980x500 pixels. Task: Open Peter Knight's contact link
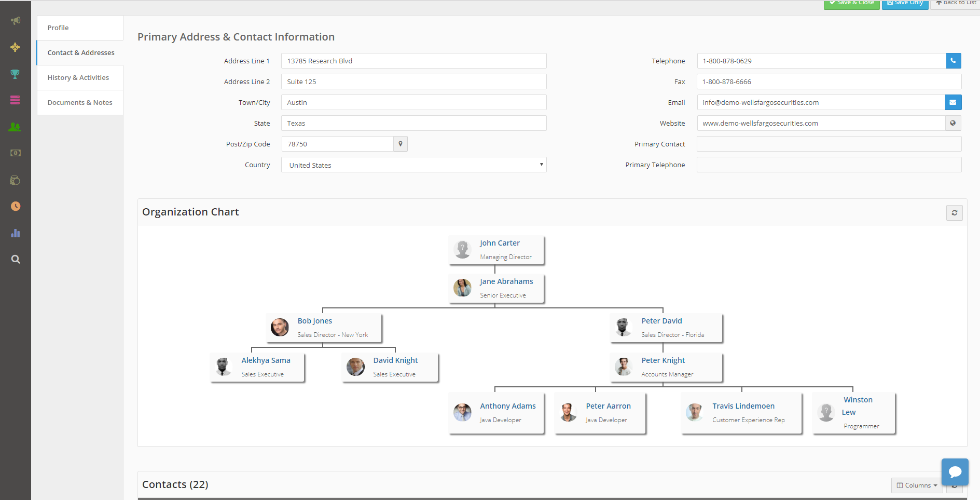(x=663, y=360)
